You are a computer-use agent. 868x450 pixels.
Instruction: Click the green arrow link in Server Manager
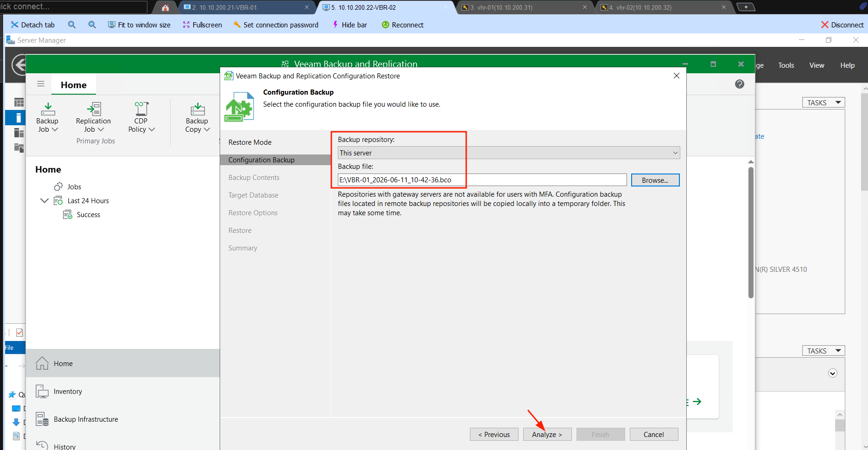[x=697, y=402]
